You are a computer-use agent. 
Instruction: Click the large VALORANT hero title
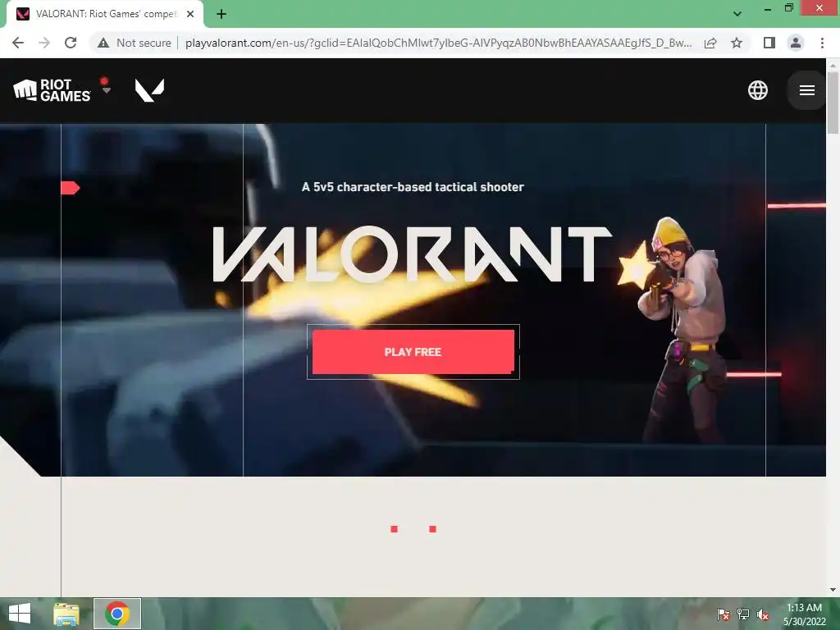[413, 254]
